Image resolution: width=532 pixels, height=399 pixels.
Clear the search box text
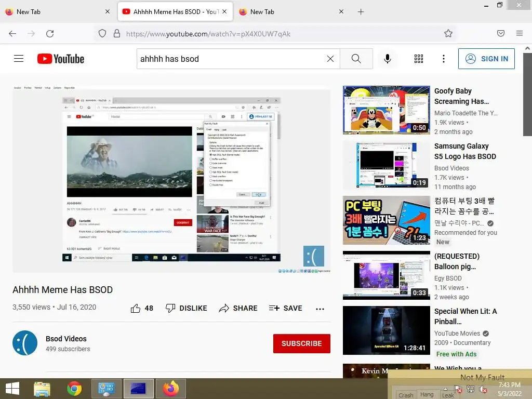tap(330, 59)
